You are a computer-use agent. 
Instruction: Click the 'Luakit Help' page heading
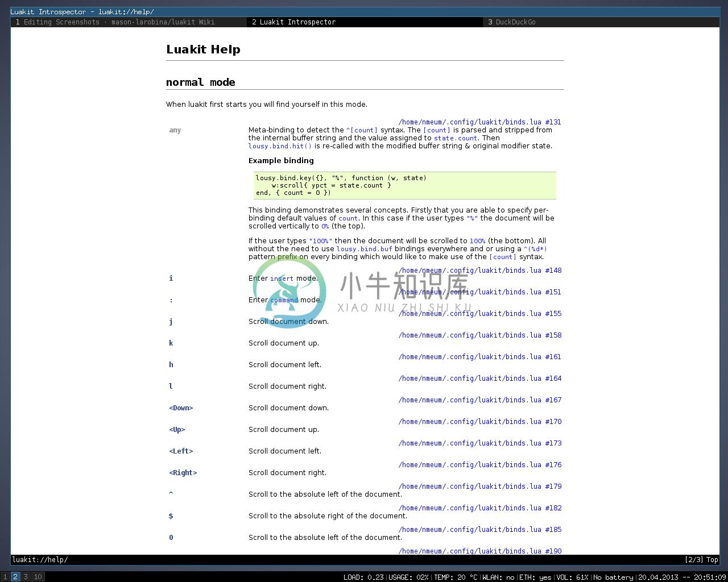(203, 49)
